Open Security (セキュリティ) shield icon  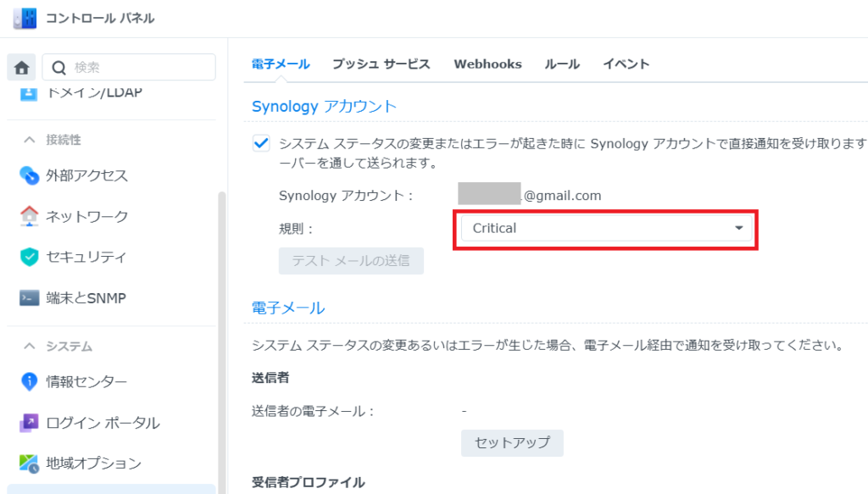[30, 257]
